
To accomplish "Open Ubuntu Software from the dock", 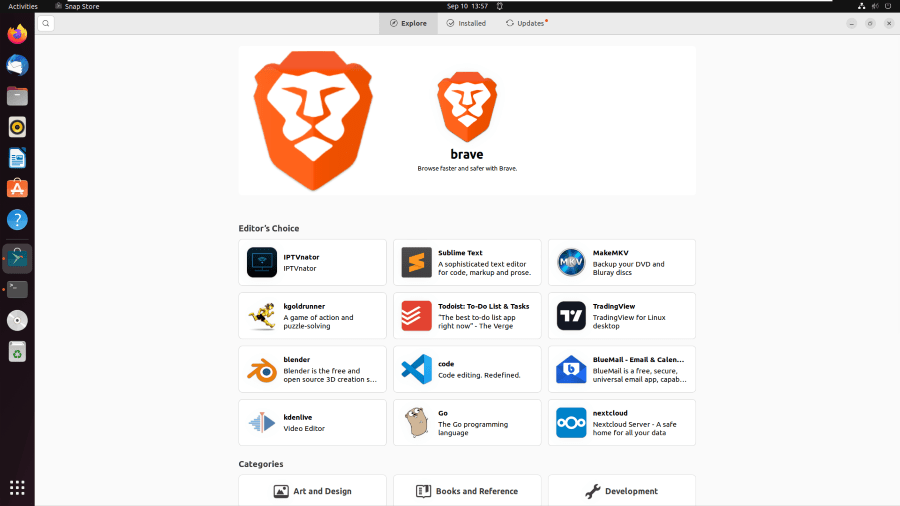I will 17,189.
